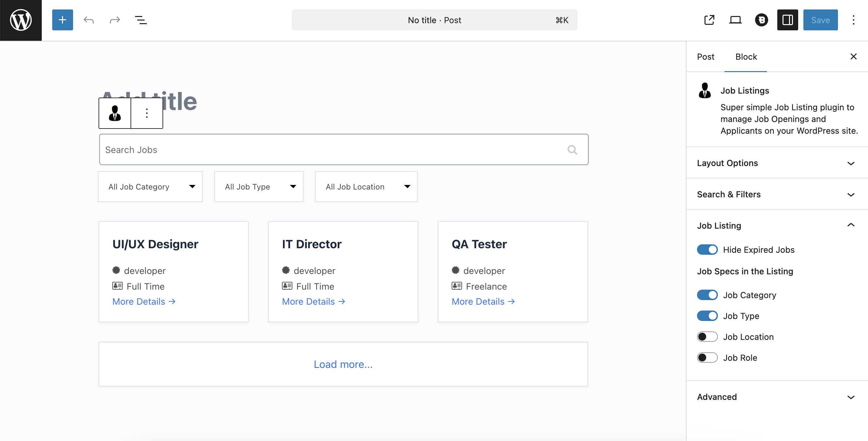Disable the Hide Expired Jobs toggle
The image size is (868, 441).
tap(707, 250)
